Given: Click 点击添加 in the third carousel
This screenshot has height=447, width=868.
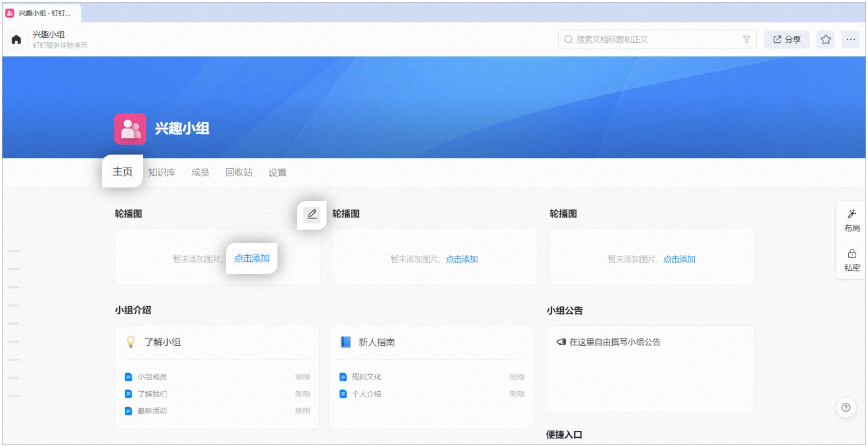Looking at the screenshot, I should coord(679,260).
